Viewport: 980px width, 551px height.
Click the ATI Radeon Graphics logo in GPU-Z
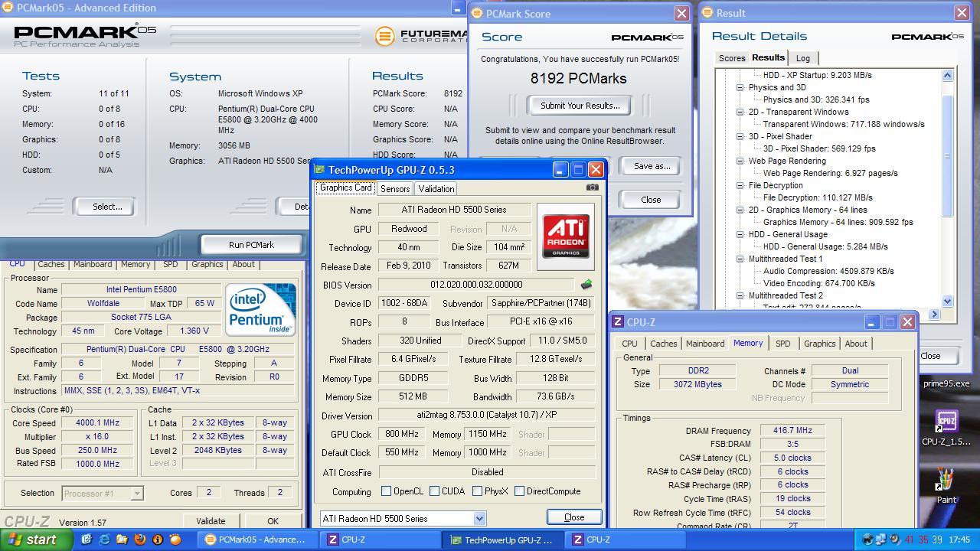point(566,236)
